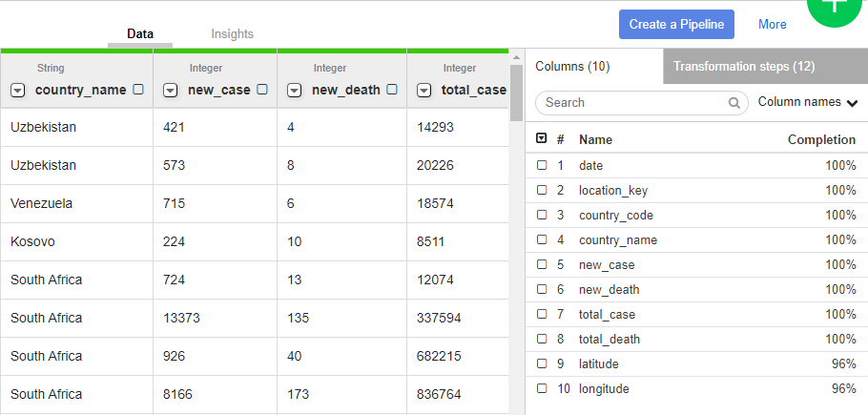The width and height of the screenshot is (868, 415).
Task: Click the Create a Pipeline button
Action: [676, 24]
